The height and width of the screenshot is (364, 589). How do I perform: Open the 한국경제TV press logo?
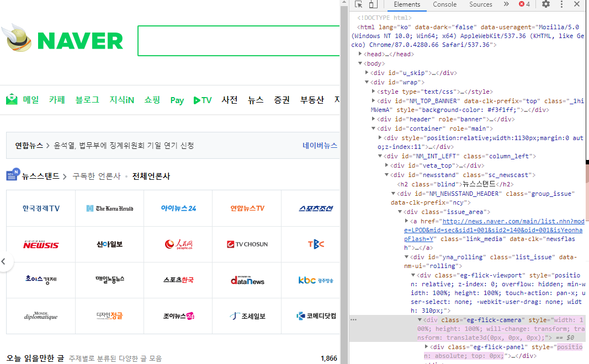coord(41,208)
